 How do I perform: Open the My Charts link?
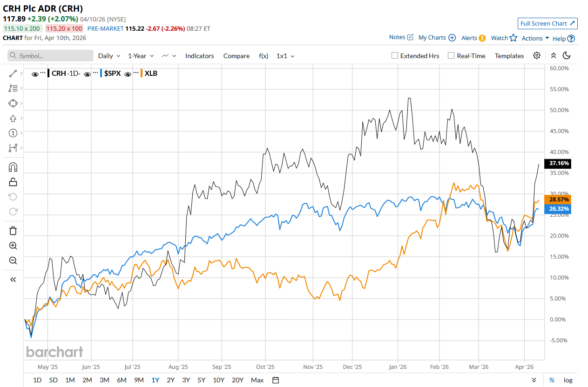[437, 37]
